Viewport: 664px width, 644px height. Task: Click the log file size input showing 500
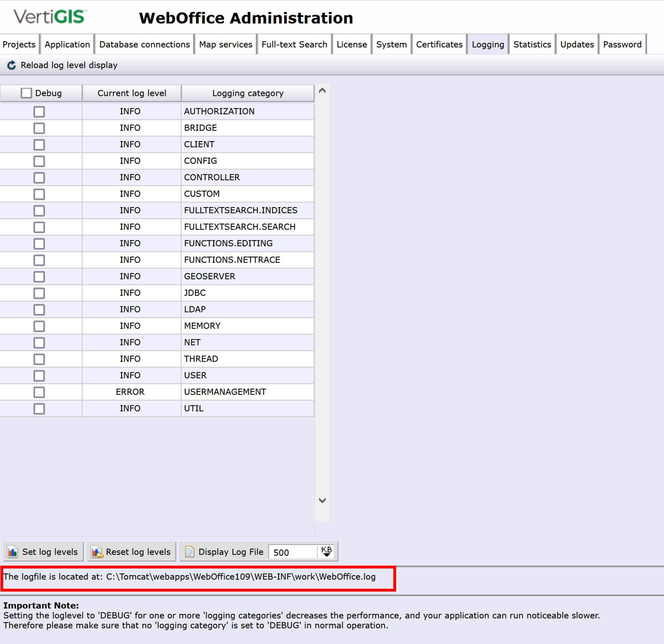(x=293, y=552)
